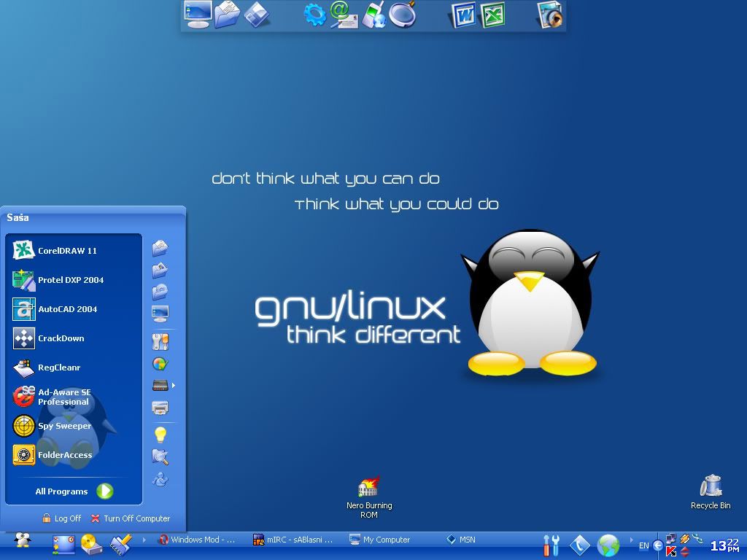The image size is (747, 560).
Task: Click the phone diamond icon in taskbar
Action: pyautogui.click(x=579, y=545)
